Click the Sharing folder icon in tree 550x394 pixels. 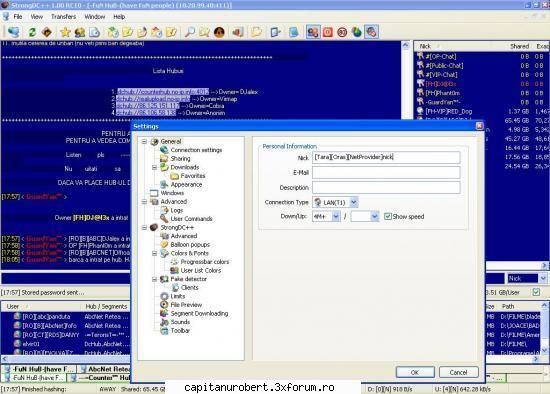(164, 158)
